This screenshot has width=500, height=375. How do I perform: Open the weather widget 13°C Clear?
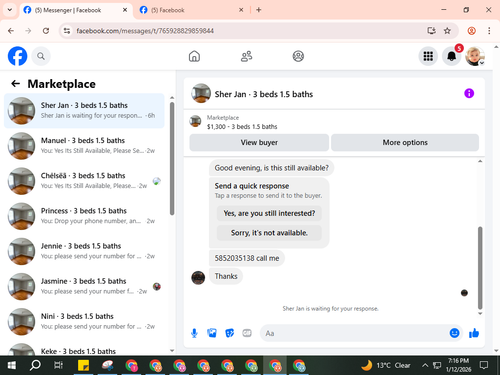click(386, 365)
